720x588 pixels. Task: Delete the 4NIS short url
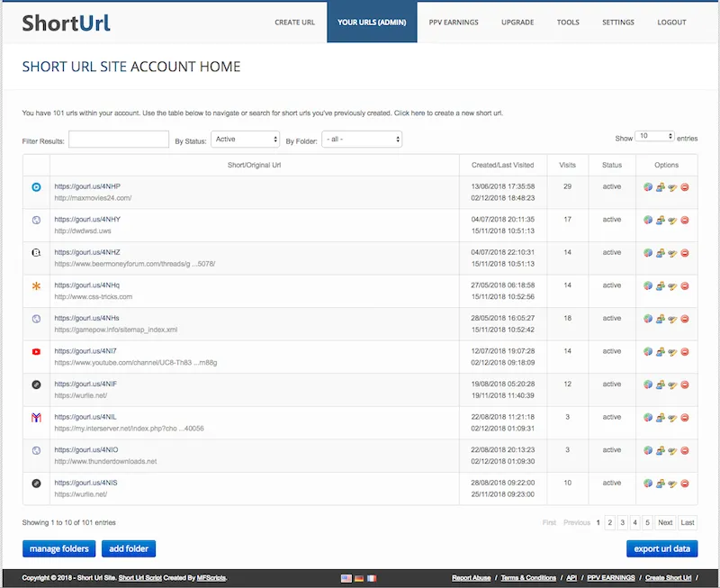tap(685, 484)
